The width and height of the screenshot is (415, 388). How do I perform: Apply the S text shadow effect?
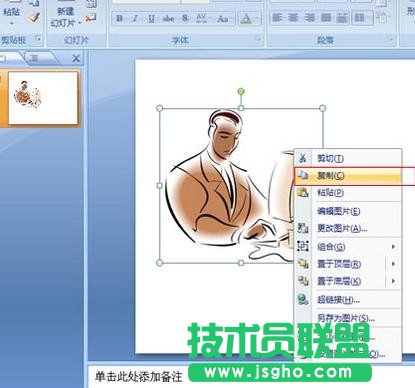[185, 19]
